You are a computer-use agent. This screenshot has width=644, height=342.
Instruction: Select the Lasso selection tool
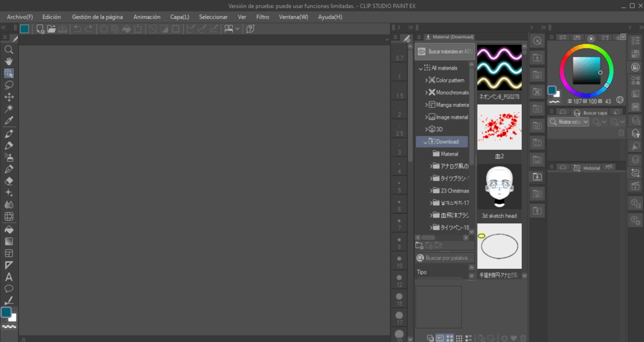(9, 85)
